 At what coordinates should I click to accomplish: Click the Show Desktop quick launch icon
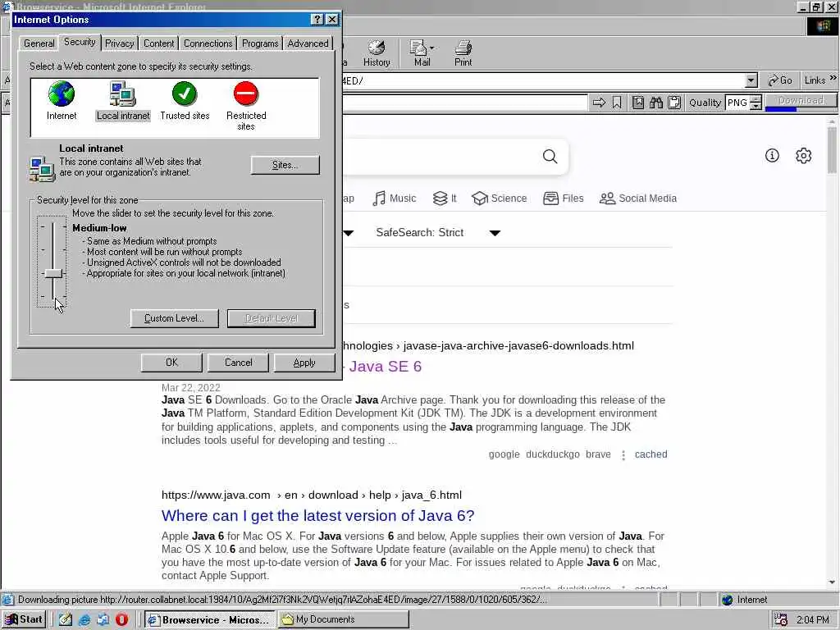point(66,619)
